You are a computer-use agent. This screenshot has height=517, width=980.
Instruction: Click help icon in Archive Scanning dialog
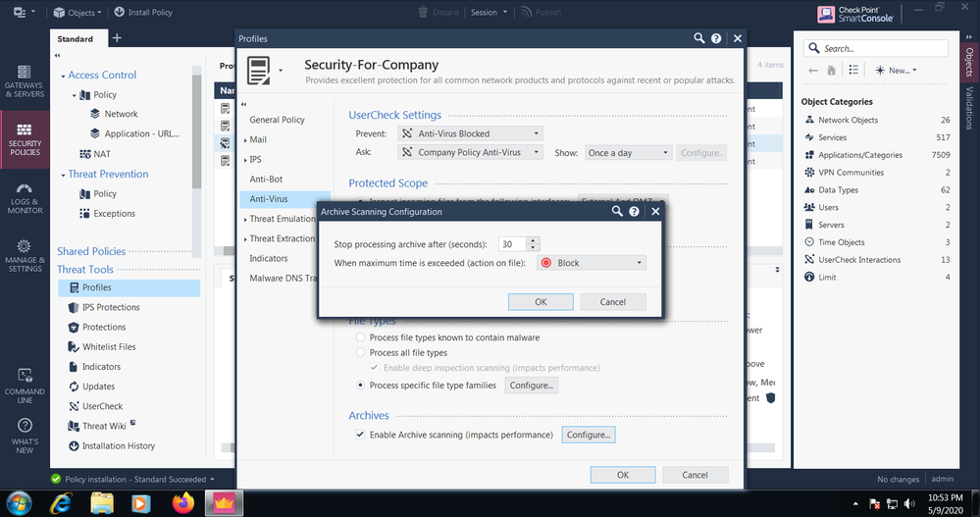pyautogui.click(x=635, y=211)
